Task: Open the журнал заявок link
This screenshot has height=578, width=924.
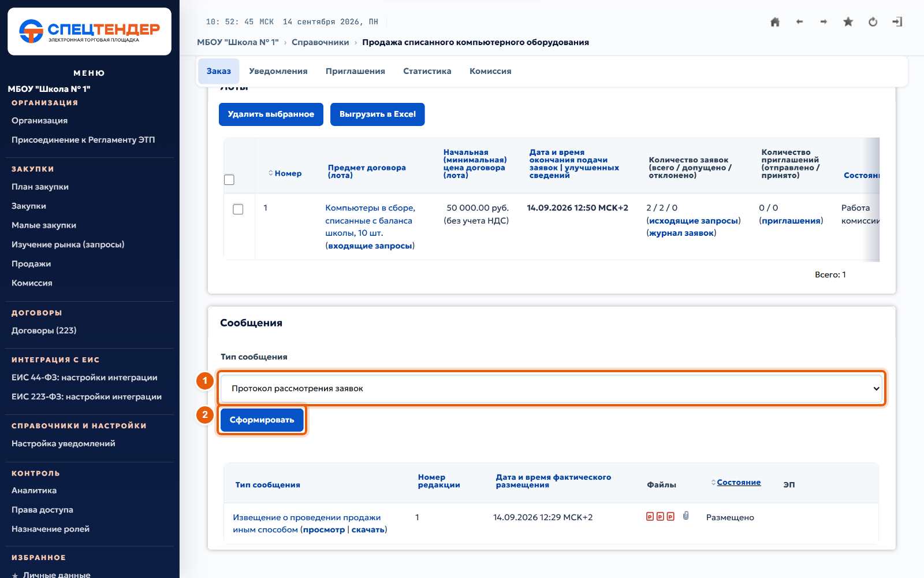Action: (x=681, y=233)
